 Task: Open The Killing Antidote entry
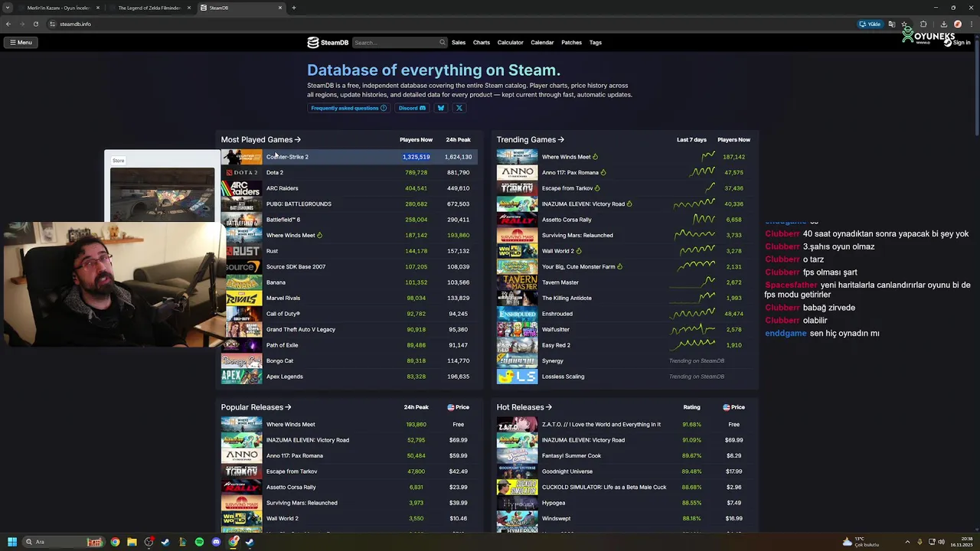click(x=567, y=298)
